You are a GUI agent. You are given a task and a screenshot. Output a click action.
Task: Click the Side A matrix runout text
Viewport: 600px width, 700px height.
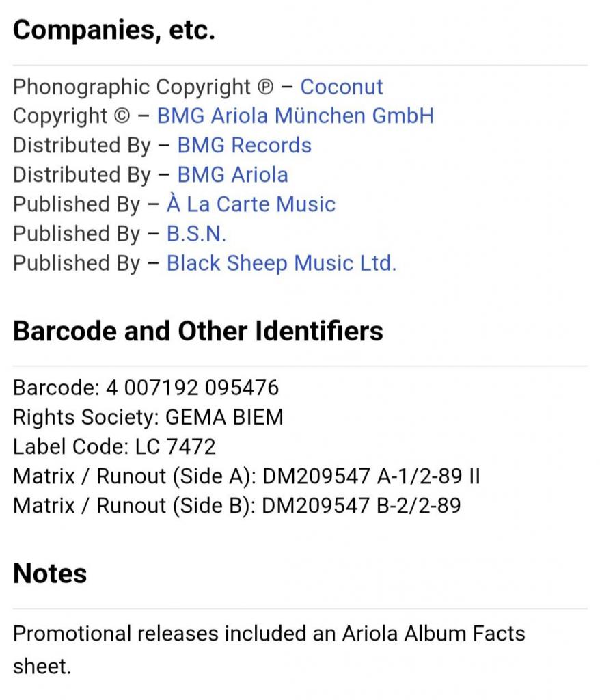(x=246, y=476)
